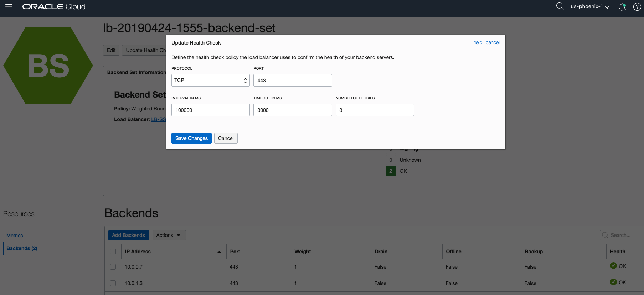Click the Oracle Cloud logo
This screenshot has width=644, height=295.
pyautogui.click(x=54, y=7)
